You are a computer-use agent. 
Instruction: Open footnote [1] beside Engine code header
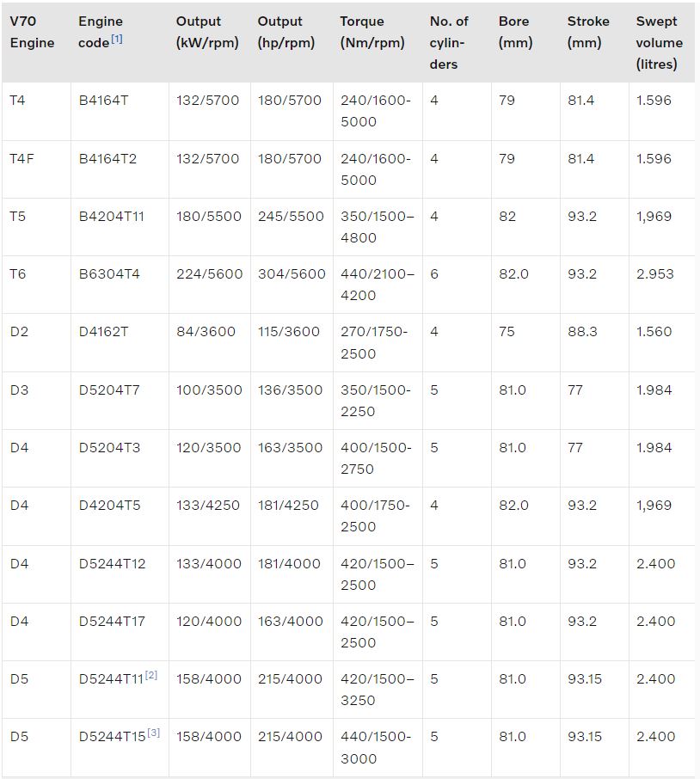point(117,39)
